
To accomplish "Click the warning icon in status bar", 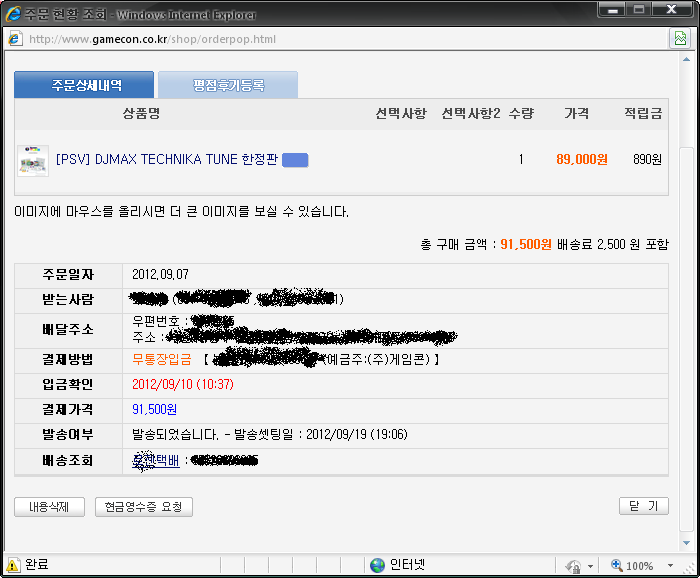I will (12, 565).
